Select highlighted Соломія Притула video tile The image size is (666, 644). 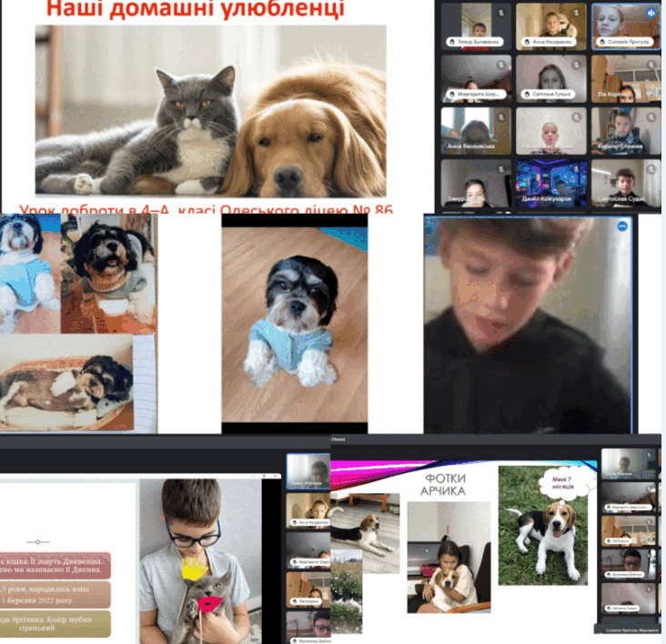(x=626, y=26)
